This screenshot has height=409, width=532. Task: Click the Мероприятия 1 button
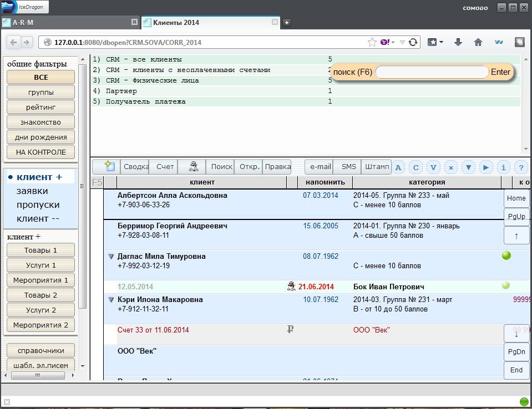coord(40,280)
